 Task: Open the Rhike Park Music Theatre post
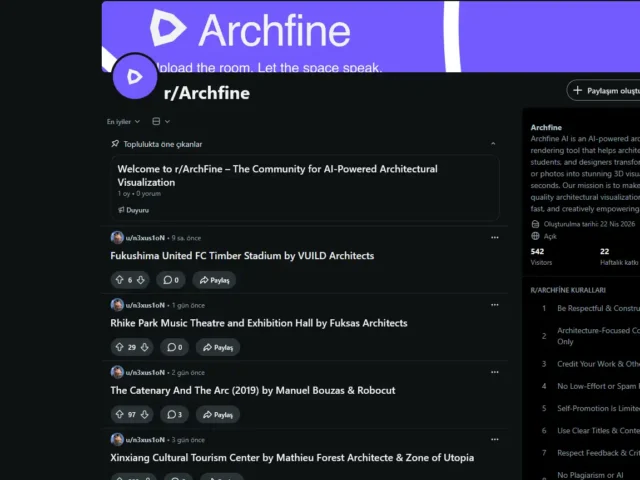pos(259,323)
